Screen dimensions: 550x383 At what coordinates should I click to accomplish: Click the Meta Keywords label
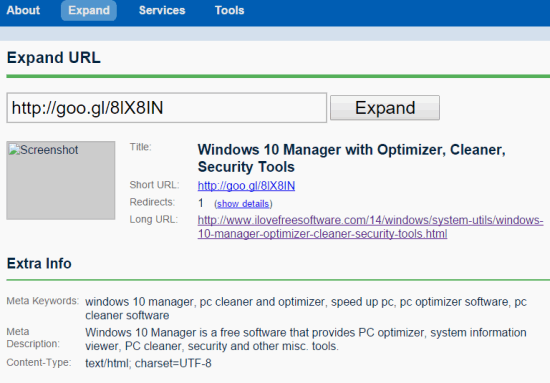tap(43, 301)
